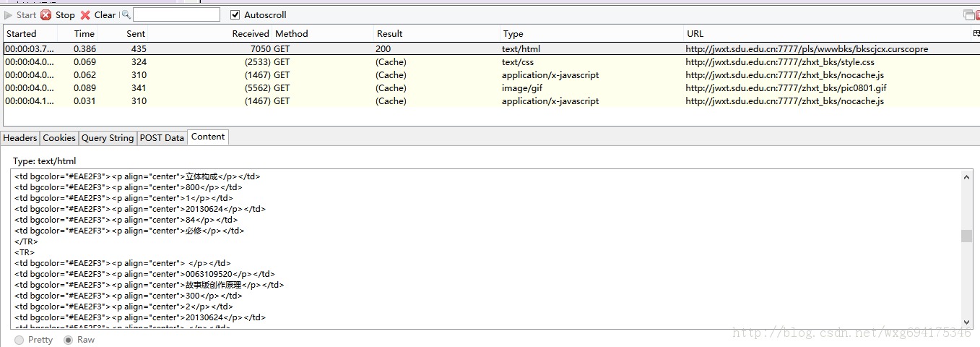Sort requests by Time column header
This screenshot has width=980, height=347.
(x=84, y=33)
